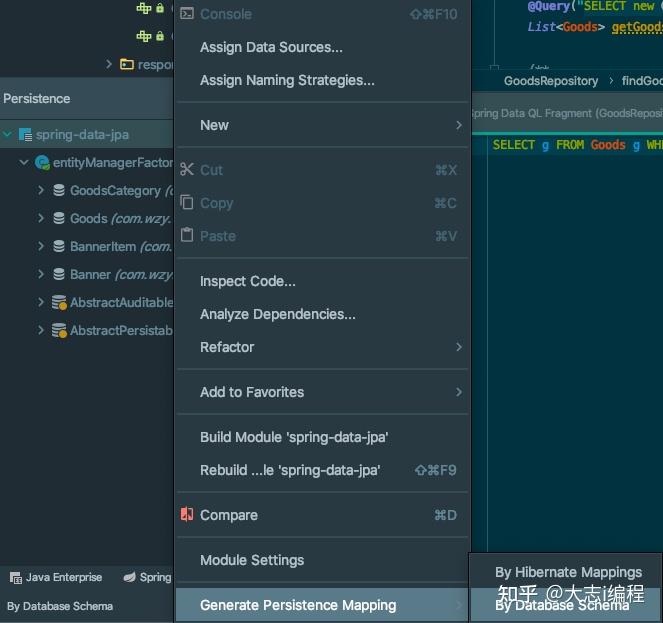663x623 pixels.
Task: Click the spring-data-jpa module icon
Action: coord(26,134)
